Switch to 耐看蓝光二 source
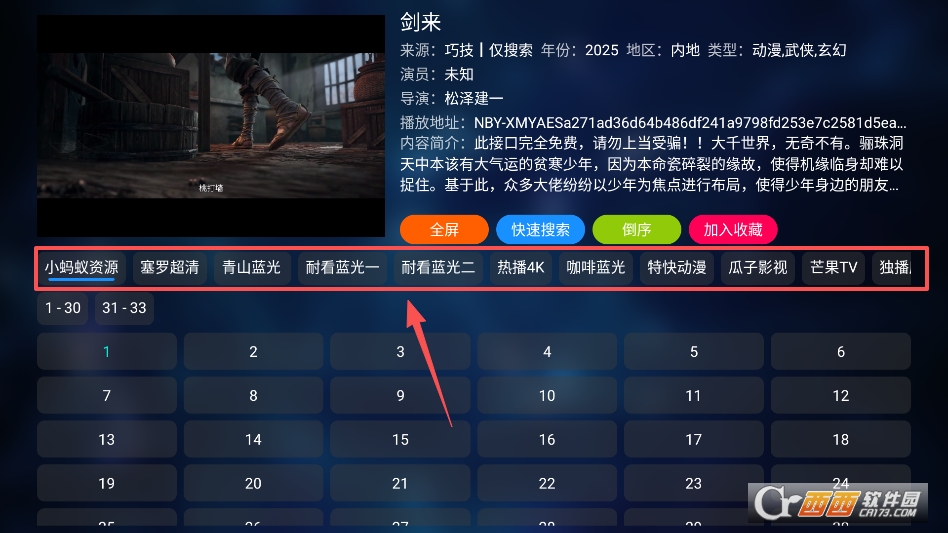 [x=438, y=268]
